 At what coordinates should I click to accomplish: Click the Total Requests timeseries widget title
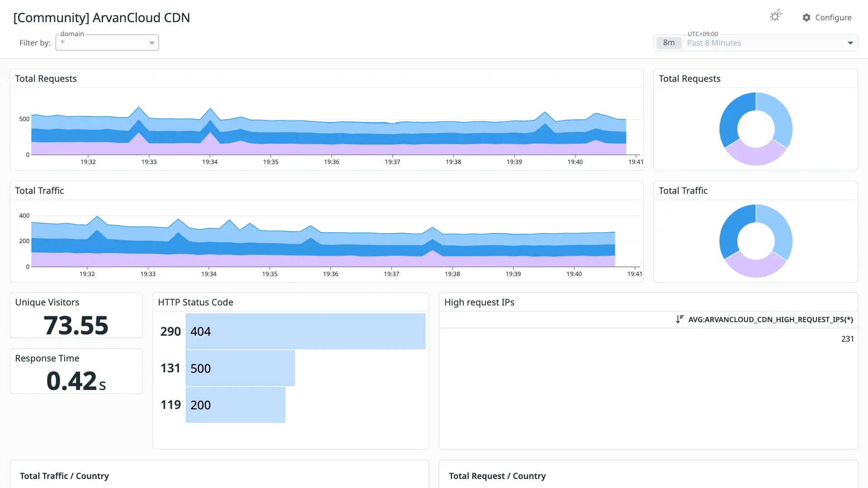[46, 79]
